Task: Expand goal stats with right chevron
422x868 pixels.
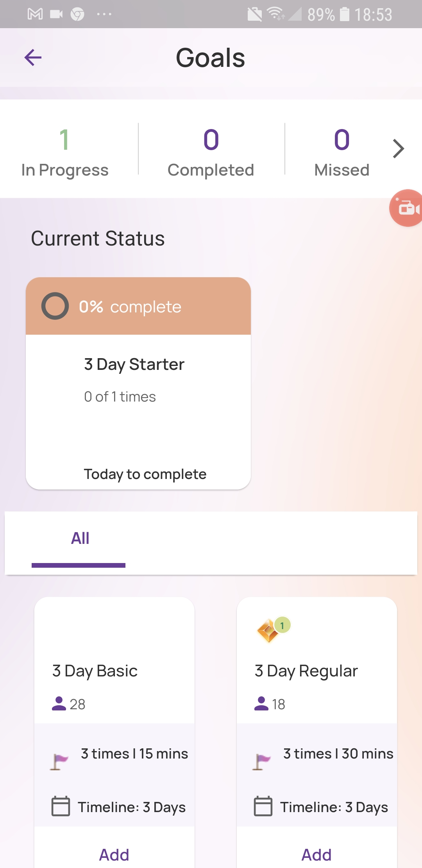Action: click(x=398, y=149)
